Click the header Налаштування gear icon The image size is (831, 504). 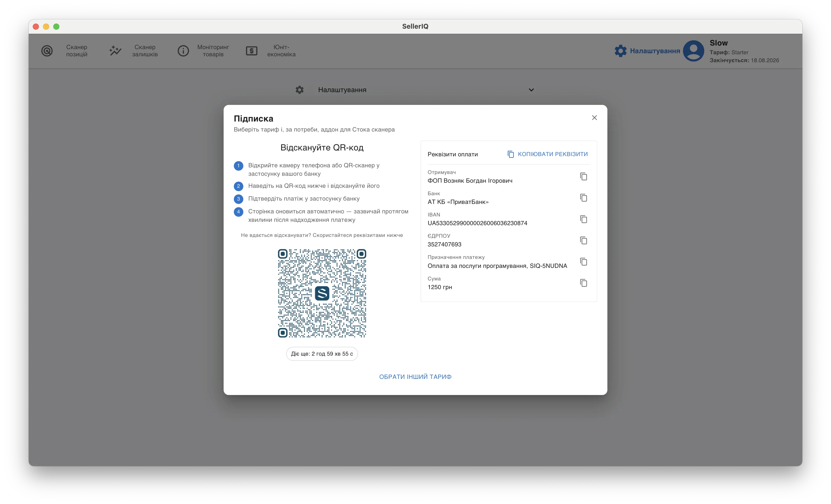[x=620, y=51]
